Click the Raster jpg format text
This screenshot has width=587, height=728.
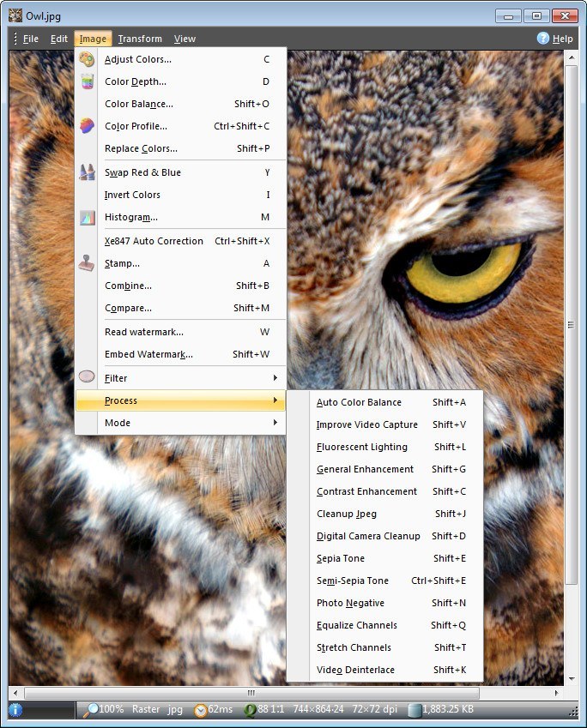[157, 709]
